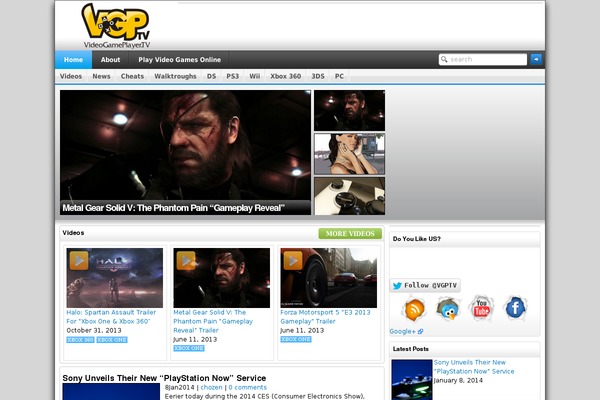
Task: Select the DS category
Action: [x=211, y=76]
